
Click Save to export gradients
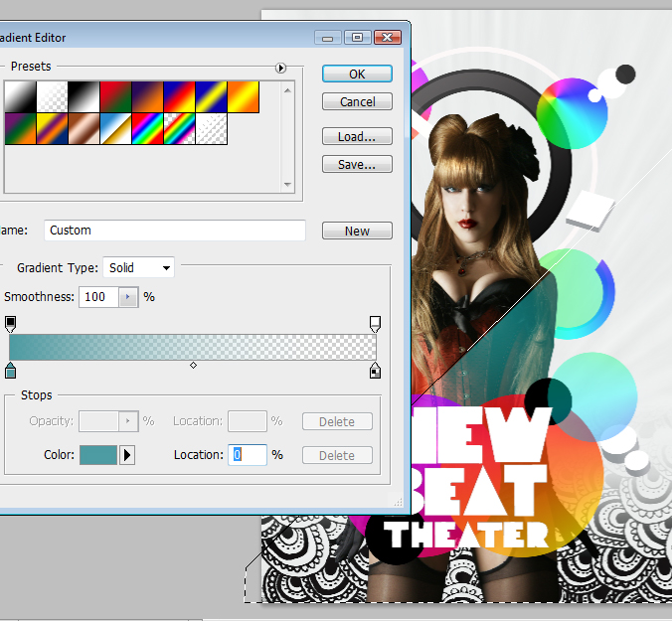click(x=357, y=165)
